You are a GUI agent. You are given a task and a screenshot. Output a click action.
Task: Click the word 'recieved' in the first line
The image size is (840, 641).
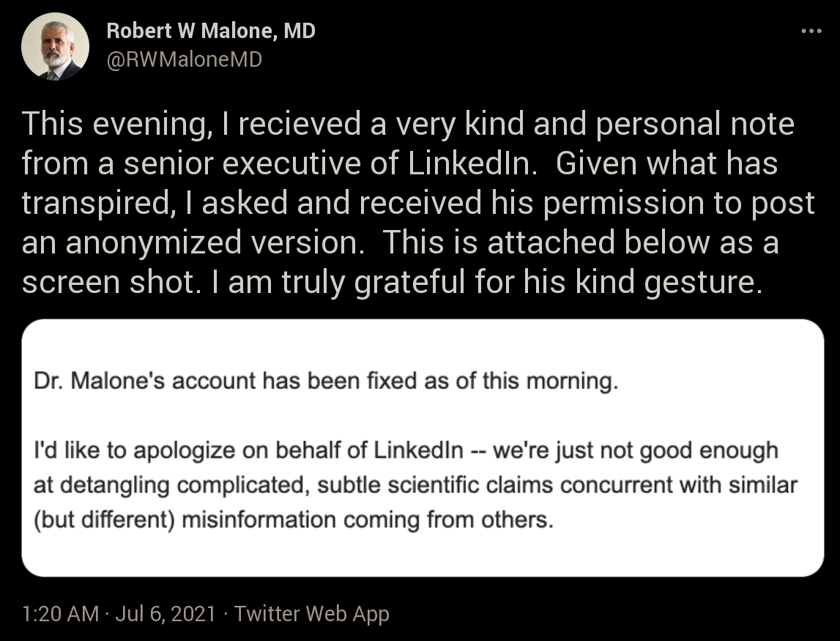point(300,124)
